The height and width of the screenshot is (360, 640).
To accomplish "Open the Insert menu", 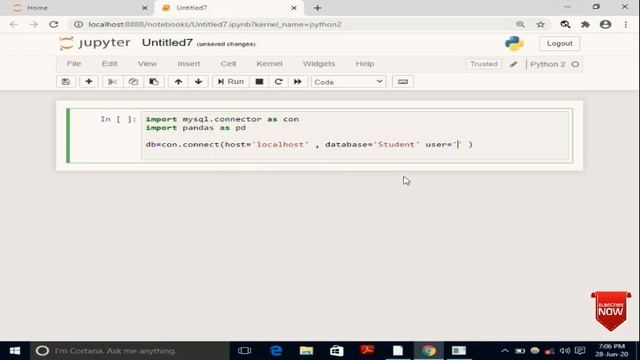I will pyautogui.click(x=189, y=64).
